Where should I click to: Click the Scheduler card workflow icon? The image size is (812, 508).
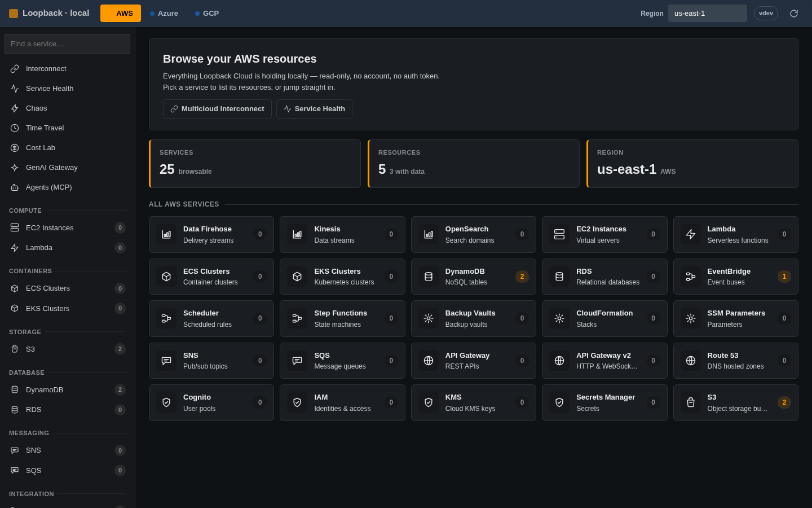(x=166, y=318)
